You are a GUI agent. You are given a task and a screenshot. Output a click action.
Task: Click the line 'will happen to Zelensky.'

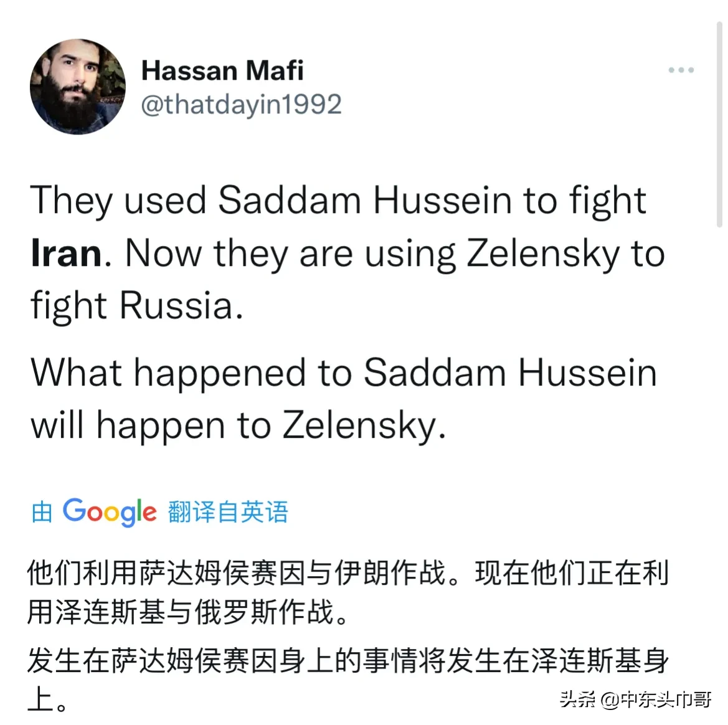tap(239, 426)
